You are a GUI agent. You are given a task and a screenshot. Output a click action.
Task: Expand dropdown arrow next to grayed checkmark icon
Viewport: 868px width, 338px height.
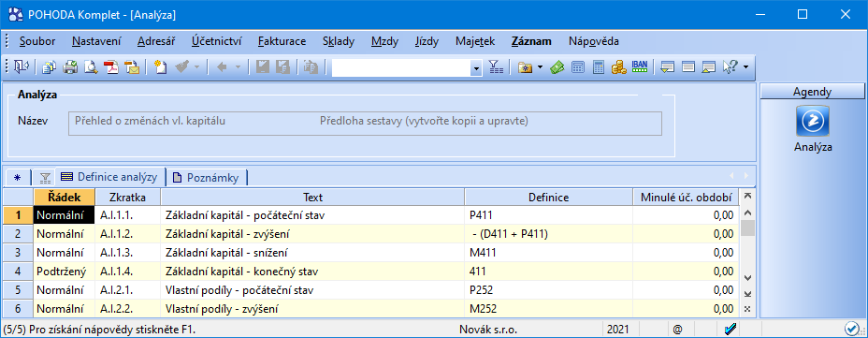click(196, 67)
